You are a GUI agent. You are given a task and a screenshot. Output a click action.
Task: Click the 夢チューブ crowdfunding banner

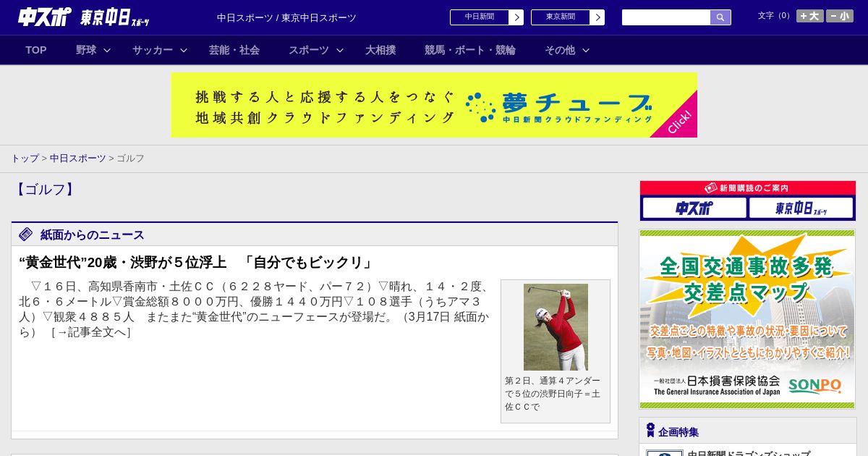point(434,105)
